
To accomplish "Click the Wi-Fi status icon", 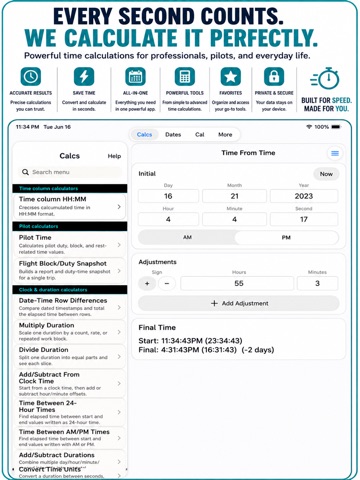I will (x=309, y=127).
